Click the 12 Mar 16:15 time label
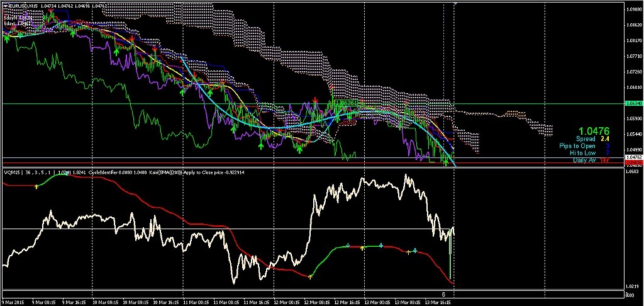This screenshot has height=306, width=644. tap(347, 302)
